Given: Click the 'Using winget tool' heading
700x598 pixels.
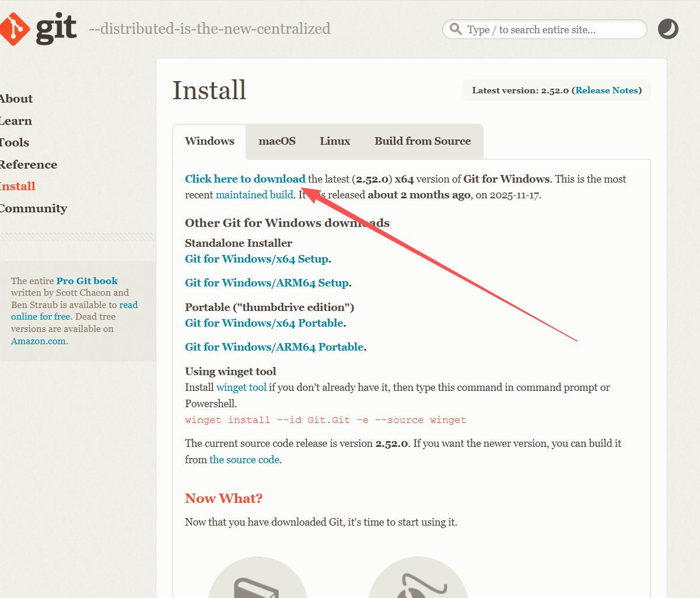Looking at the screenshot, I should coord(230,372).
